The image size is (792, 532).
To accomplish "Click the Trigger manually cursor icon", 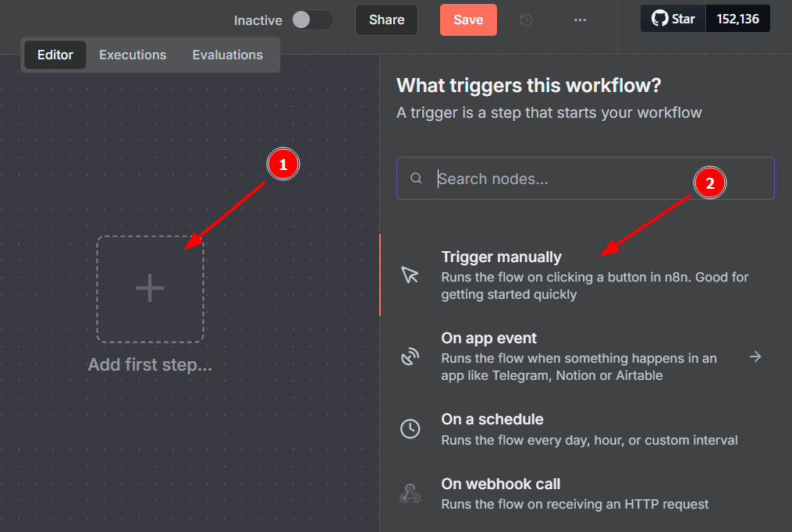I will (410, 275).
